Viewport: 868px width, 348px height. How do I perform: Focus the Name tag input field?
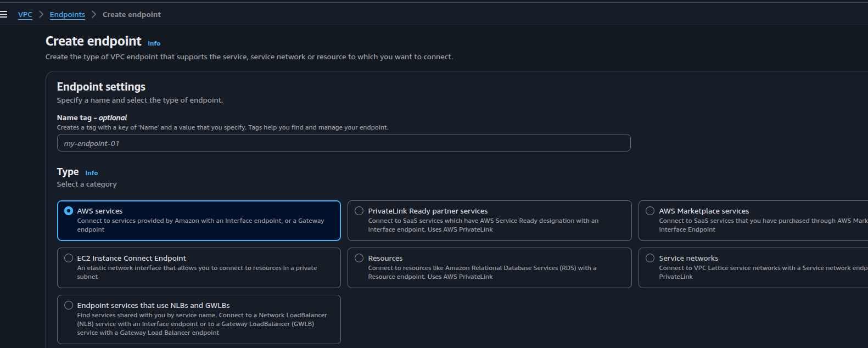pyautogui.click(x=343, y=143)
